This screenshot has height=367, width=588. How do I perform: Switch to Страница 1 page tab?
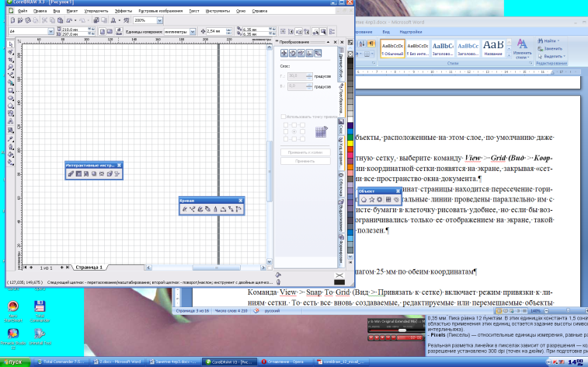tap(89, 267)
